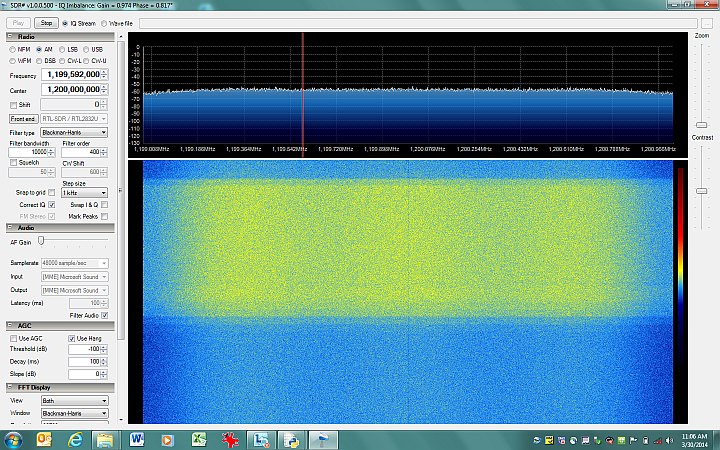This screenshot has width=720, height=450.
Task: Increase Filter order with spinner up arrow
Action: pos(104,150)
